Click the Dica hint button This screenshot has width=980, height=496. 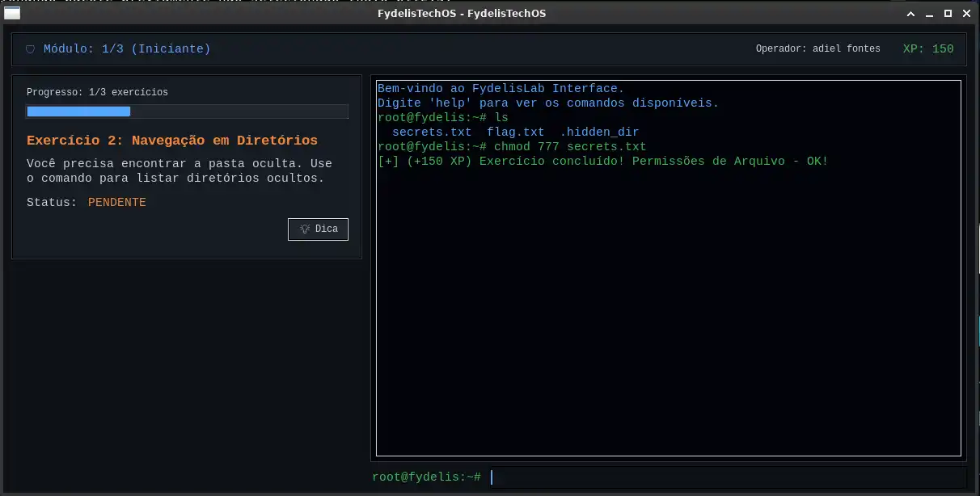point(319,229)
